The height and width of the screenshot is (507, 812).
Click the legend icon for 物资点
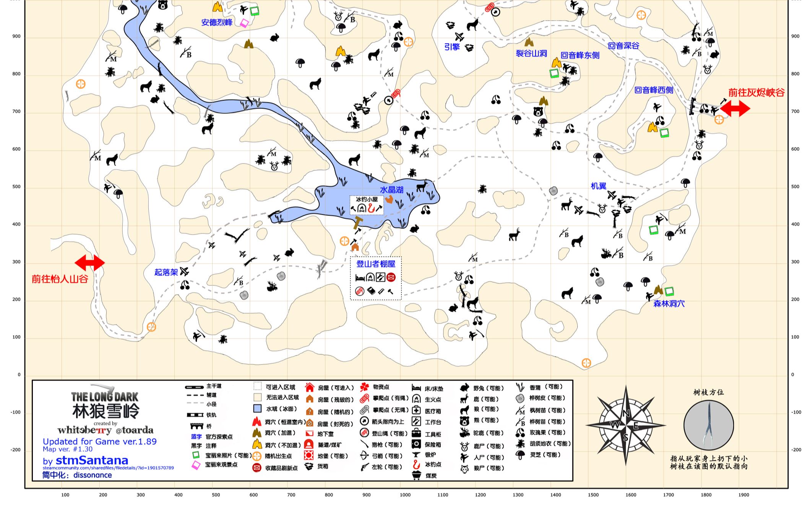coord(364,387)
